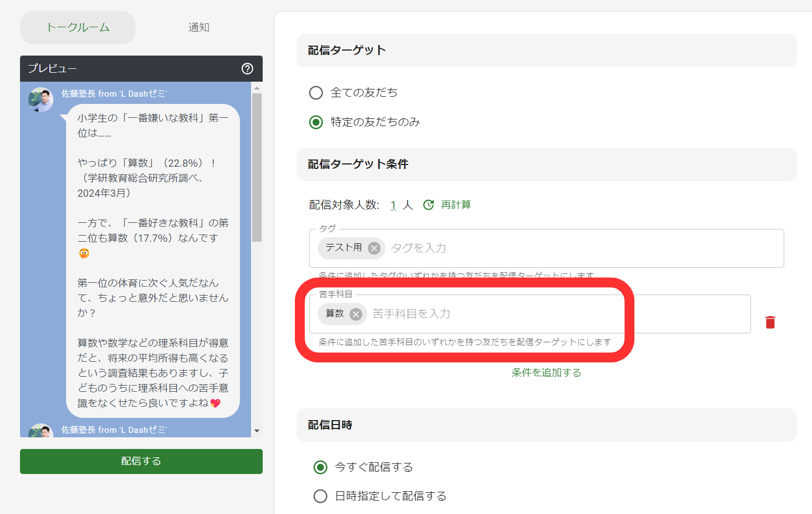
Task: Choose 日時指定して配信する option
Action: pyautogui.click(x=320, y=496)
